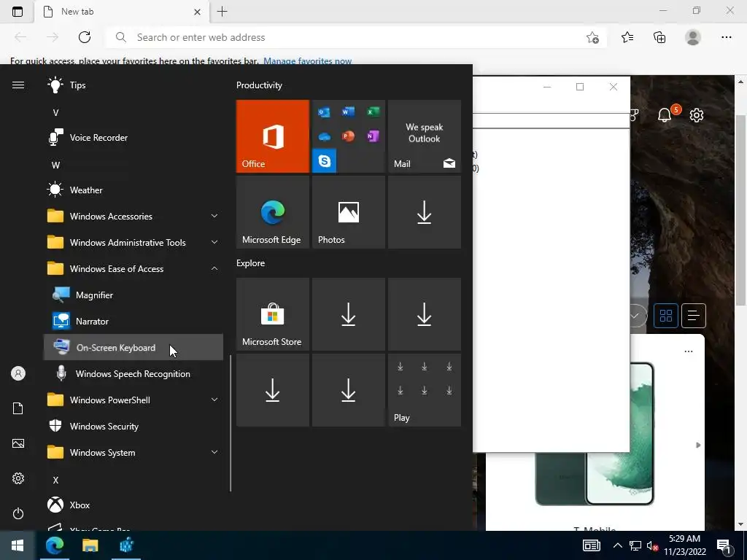The height and width of the screenshot is (560, 747).
Task: Launch On-Screen Keyboard
Action: (x=133, y=348)
